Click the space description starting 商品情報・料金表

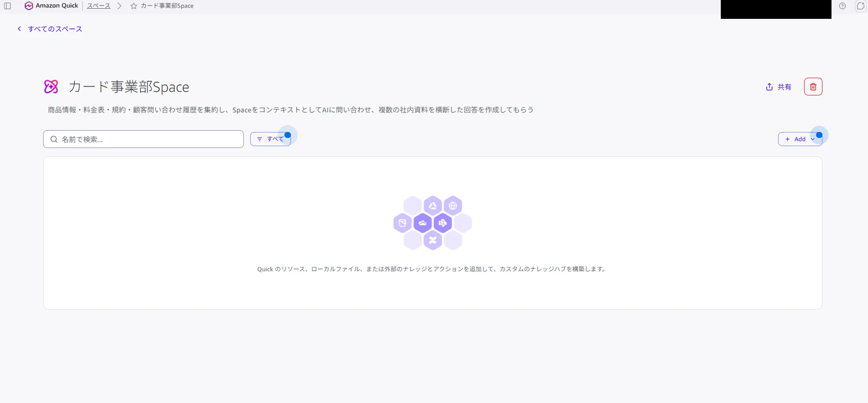click(x=291, y=110)
